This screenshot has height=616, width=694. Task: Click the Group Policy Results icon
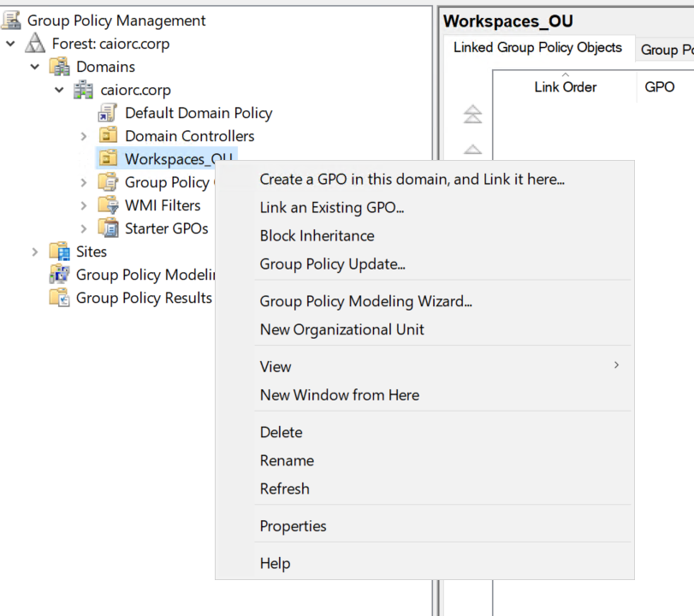(59, 298)
